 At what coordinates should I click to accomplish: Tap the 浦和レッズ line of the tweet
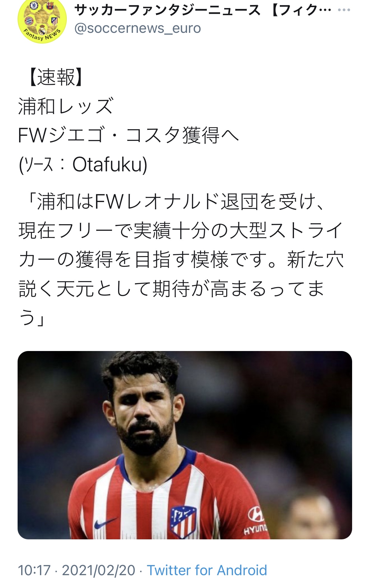click(66, 106)
